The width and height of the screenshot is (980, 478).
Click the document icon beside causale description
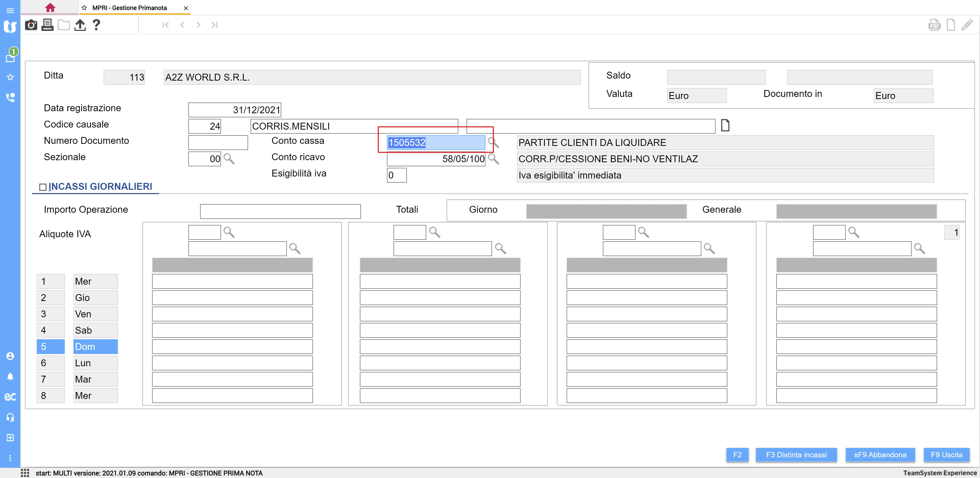click(x=725, y=125)
